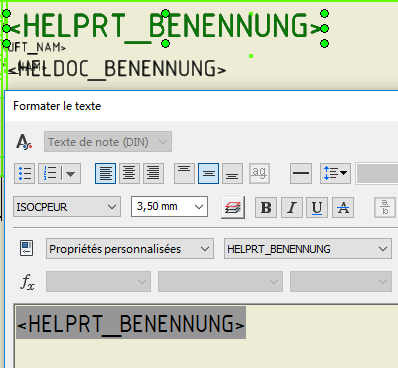Click the fx parameter icon
This screenshot has height=368, width=398.
pos(27,282)
